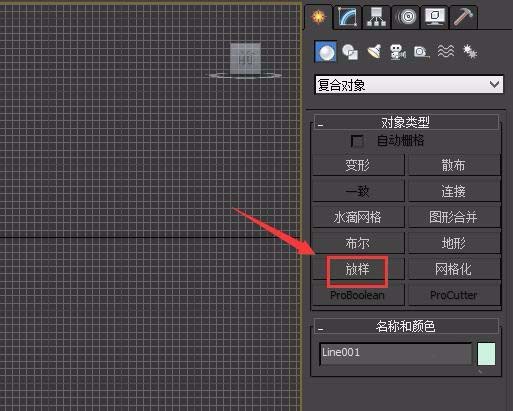Open the Hierarchy panel tab
The width and height of the screenshot is (513, 411).
[x=376, y=17]
